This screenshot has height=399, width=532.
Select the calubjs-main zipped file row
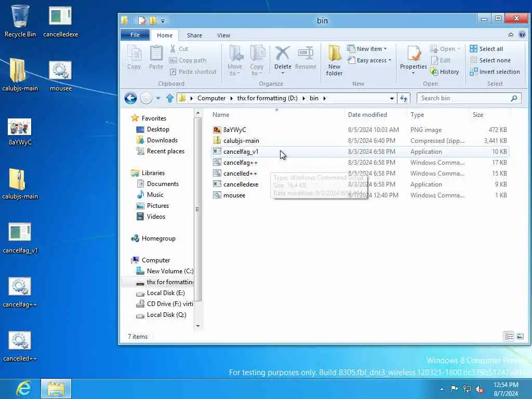(360, 140)
